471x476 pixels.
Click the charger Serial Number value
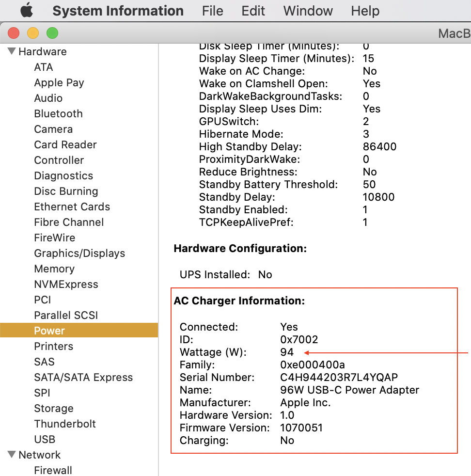click(x=339, y=377)
